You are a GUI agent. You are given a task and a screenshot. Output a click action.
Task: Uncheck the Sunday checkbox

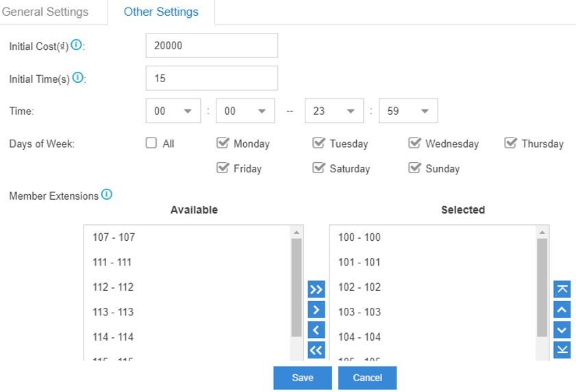(414, 168)
